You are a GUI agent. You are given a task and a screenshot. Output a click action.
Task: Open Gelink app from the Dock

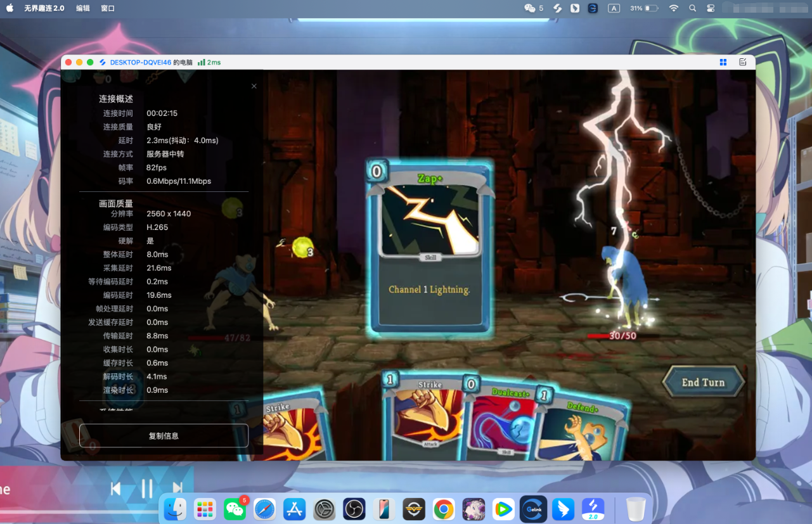pos(533,509)
